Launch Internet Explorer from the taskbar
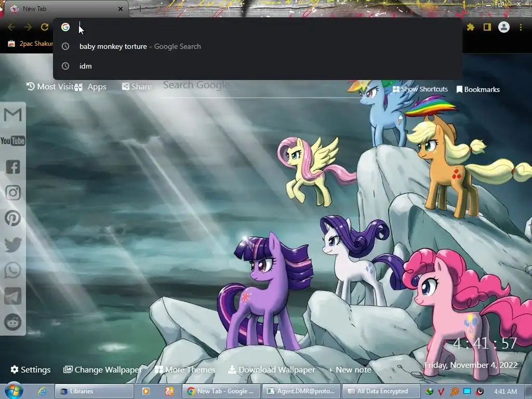Image resolution: width=532 pixels, height=399 pixels. tap(42, 391)
